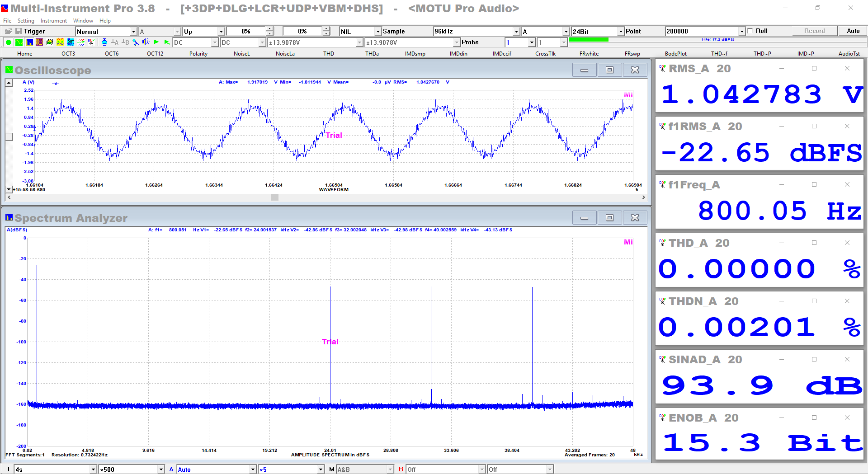This screenshot has width=868, height=474.
Task: Click the oscilloscope horizontal scrollbar thumb
Action: pyautogui.click(x=274, y=197)
